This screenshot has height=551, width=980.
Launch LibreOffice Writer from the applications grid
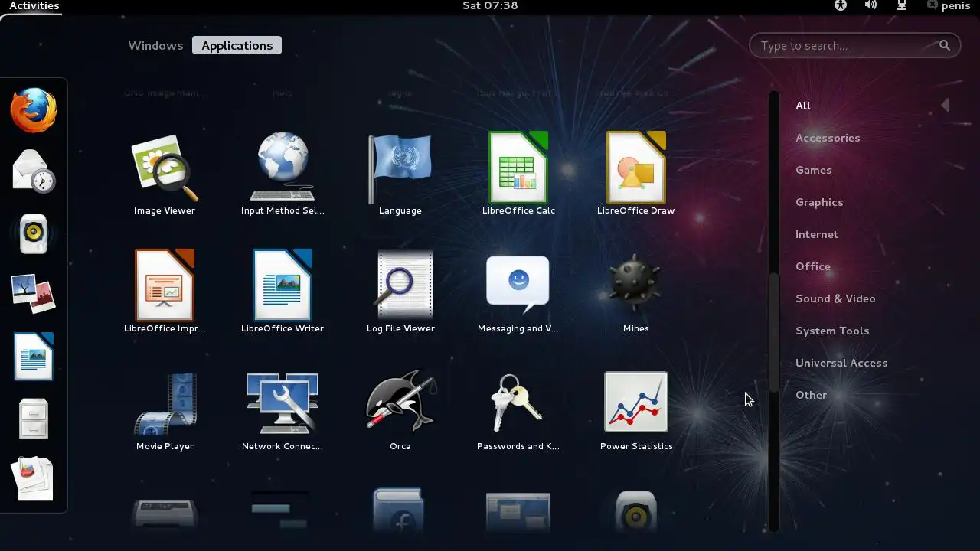pos(283,292)
